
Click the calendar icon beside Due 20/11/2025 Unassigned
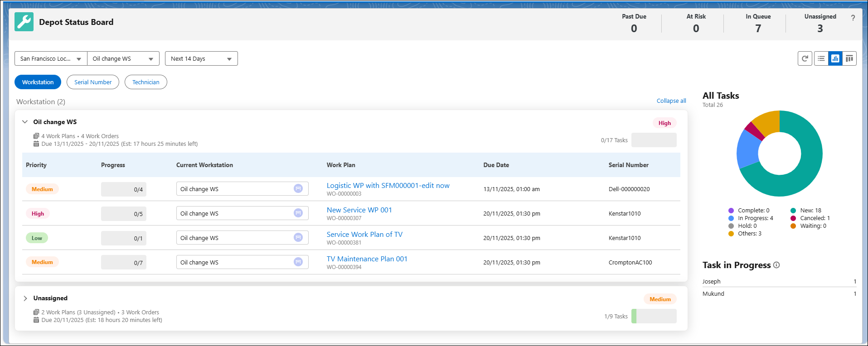pos(36,320)
